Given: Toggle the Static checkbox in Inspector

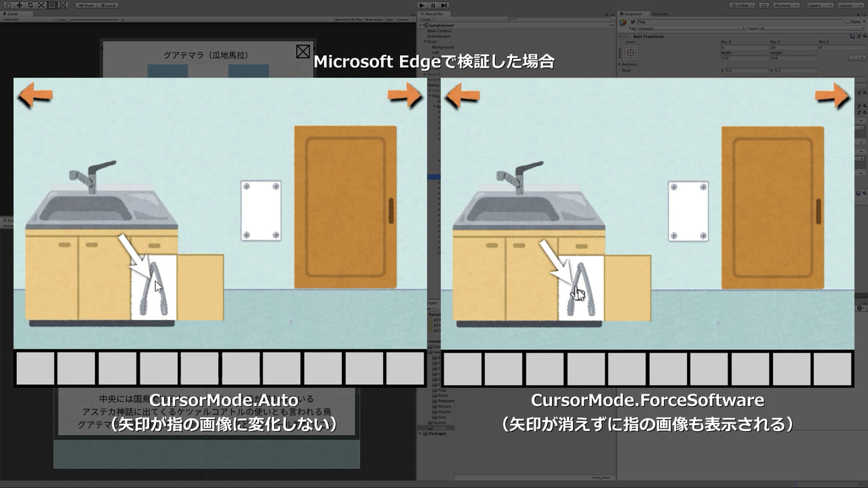Looking at the screenshot, I should (x=846, y=22).
